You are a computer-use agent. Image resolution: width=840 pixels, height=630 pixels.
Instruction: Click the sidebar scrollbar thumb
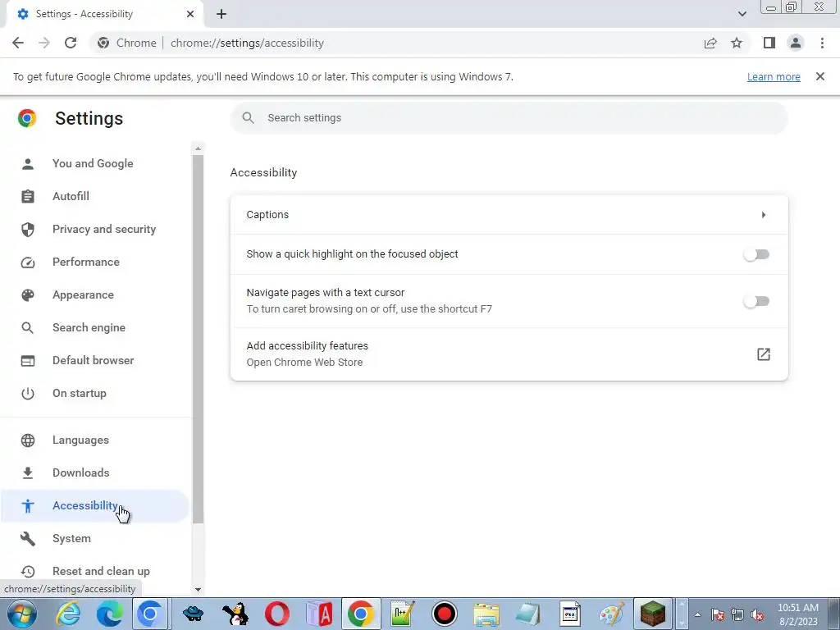pyautogui.click(x=198, y=339)
